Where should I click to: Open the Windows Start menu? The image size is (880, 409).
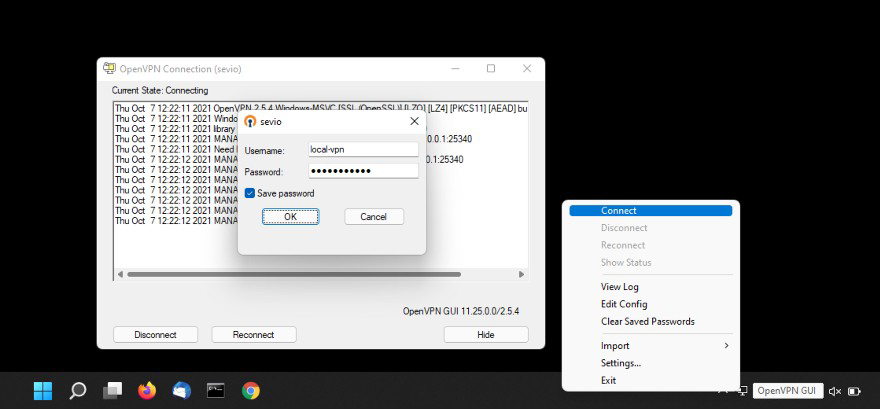click(x=43, y=390)
